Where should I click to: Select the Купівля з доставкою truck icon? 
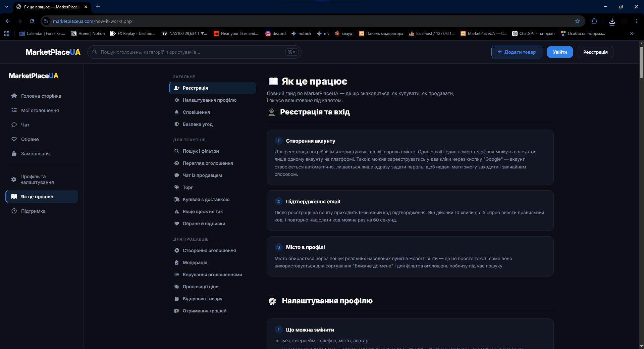[177, 199]
